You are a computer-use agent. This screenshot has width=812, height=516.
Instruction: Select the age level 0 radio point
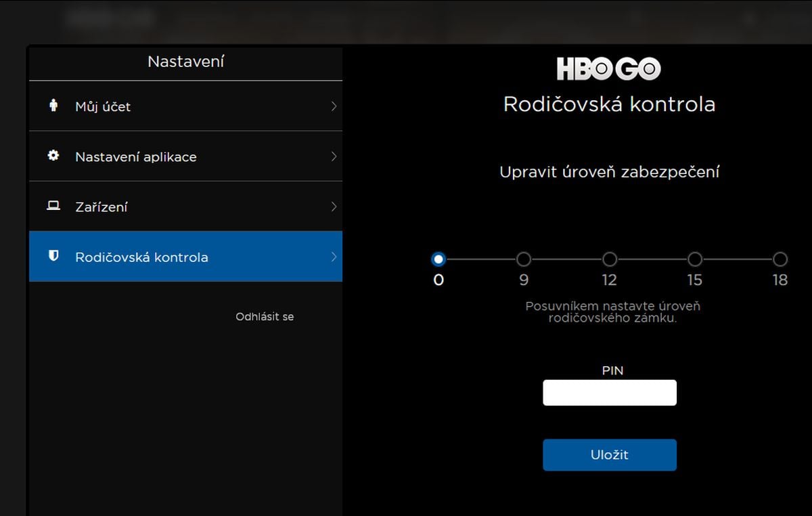click(x=438, y=259)
